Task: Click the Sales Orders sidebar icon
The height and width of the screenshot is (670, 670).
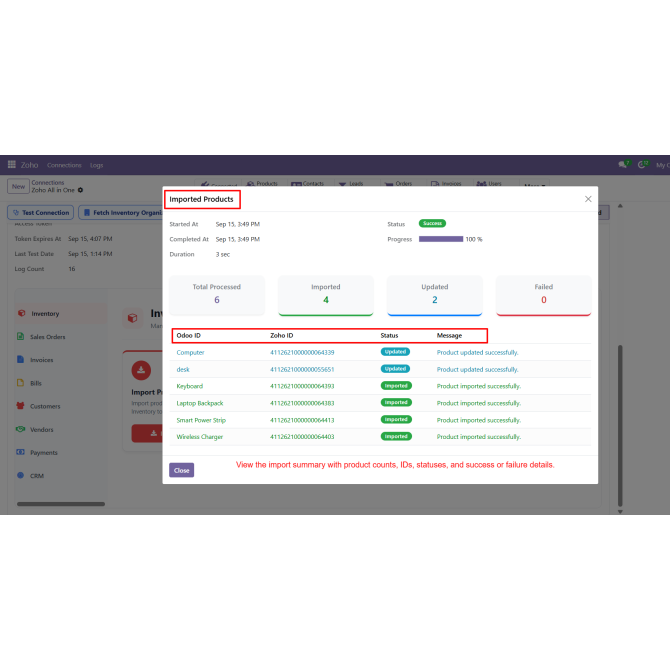Action: click(21, 336)
